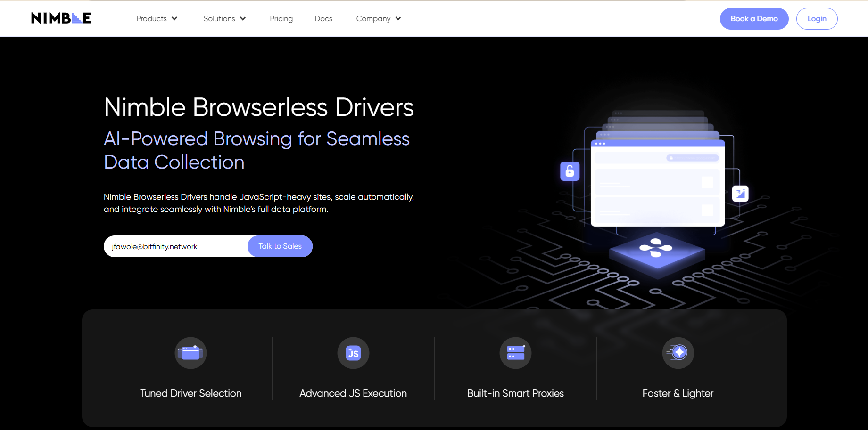Click the image icon beside browser illustration

coord(740,193)
